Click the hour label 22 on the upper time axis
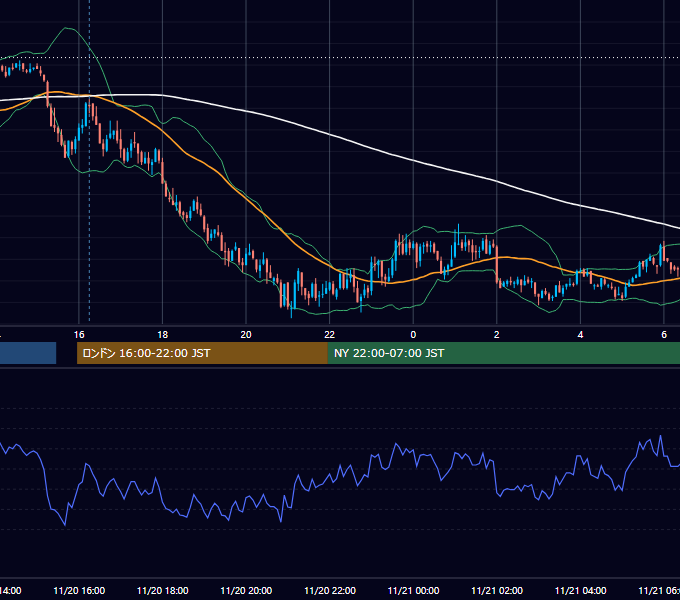Screen dimensions: 680x600 pos(330,335)
